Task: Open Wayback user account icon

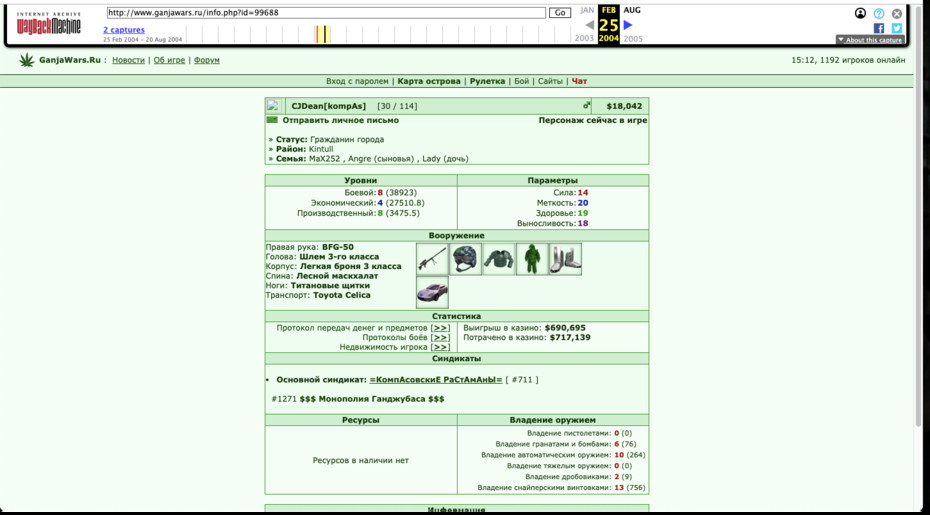Action: pyautogui.click(x=860, y=13)
